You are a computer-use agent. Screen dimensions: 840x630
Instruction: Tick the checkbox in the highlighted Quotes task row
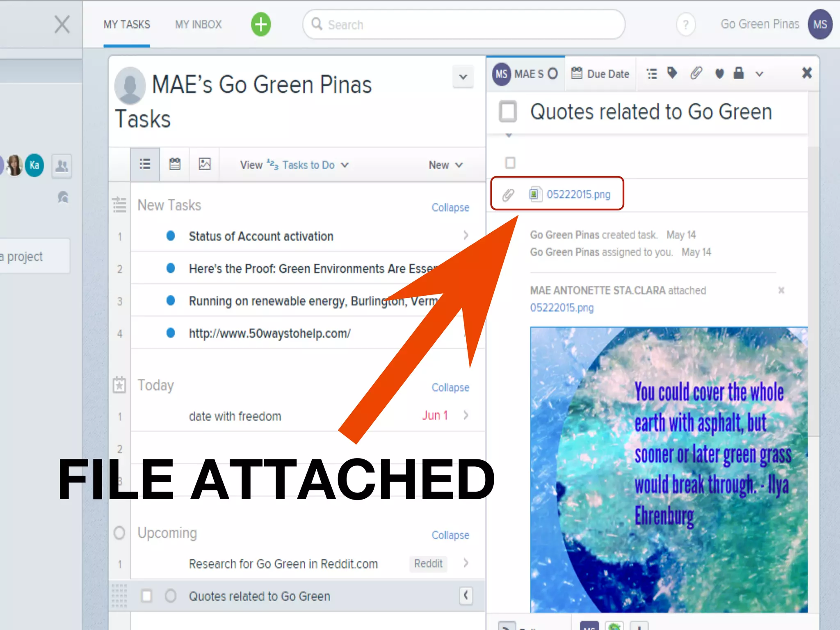pos(146,596)
